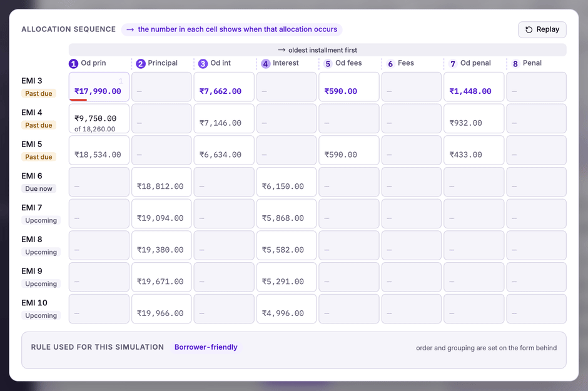Click EMI 4 cell ₹9,750.00 of 18,260.00
Viewport: 588px width, 391px height.
99,118
